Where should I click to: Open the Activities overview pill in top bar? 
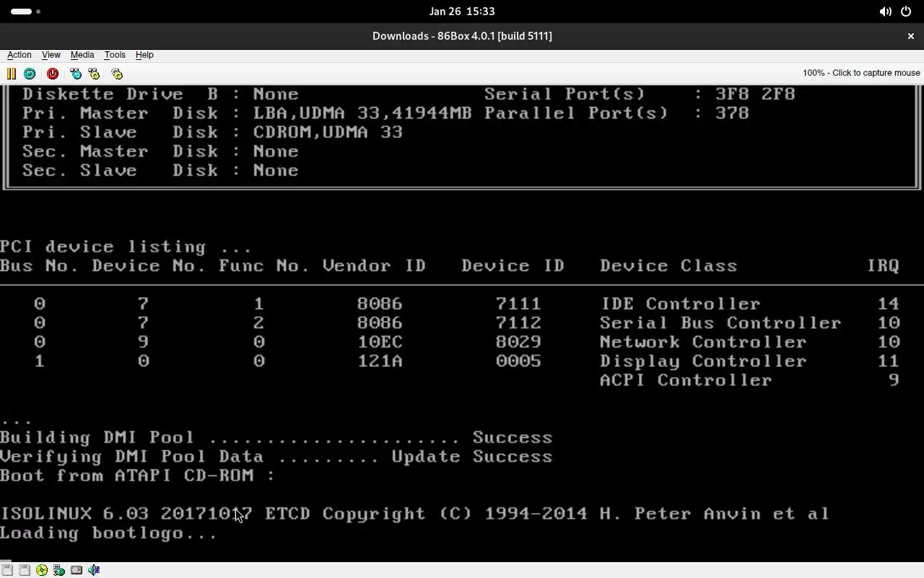tap(26, 12)
